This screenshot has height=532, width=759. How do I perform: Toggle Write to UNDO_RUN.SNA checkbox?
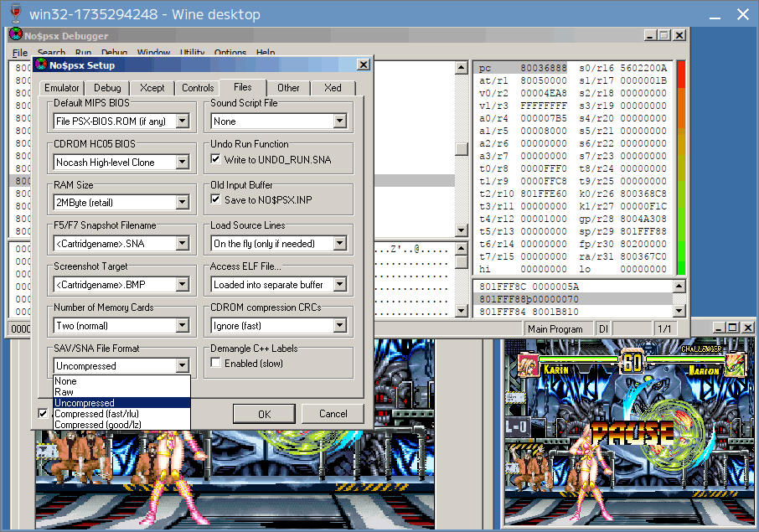pyautogui.click(x=216, y=159)
